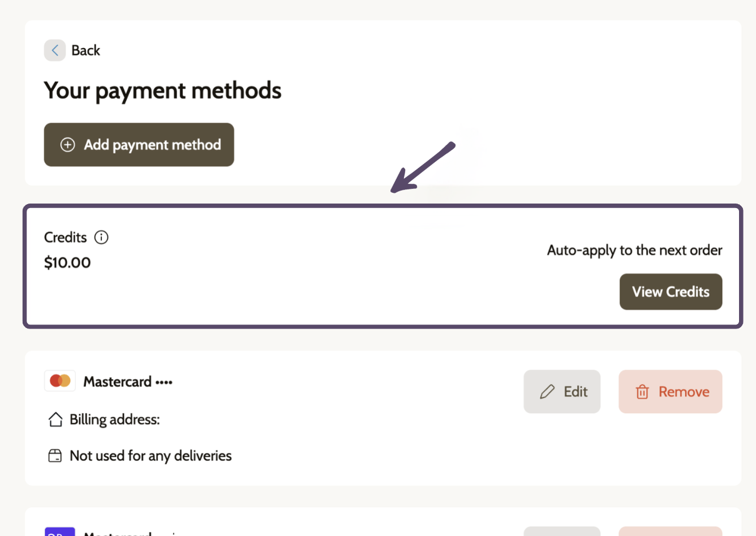Open the Credits info icon
This screenshot has width=756, height=536.
(x=101, y=237)
